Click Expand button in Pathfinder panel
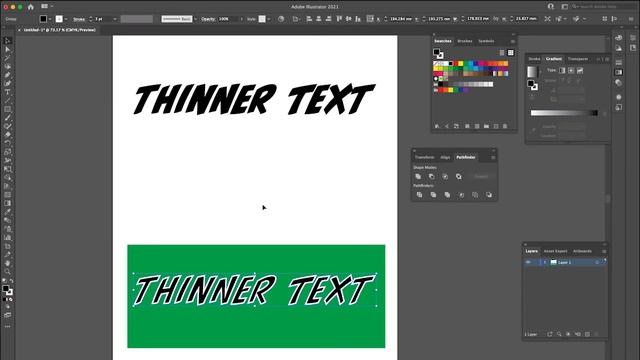 (x=481, y=176)
